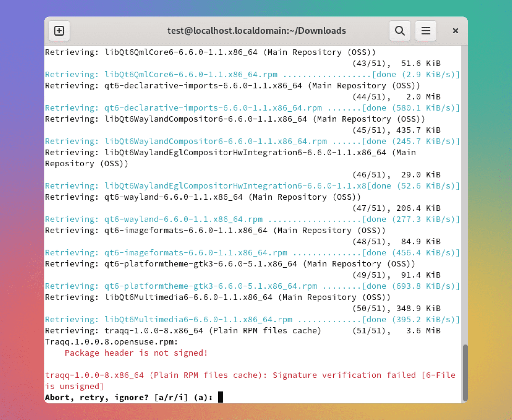The image size is (512, 420).
Task: Click black line 'Retrieving: libQt6QmlCore6-6.6.0-1.1.x86_64 (Main Repository'
Action: point(211,52)
